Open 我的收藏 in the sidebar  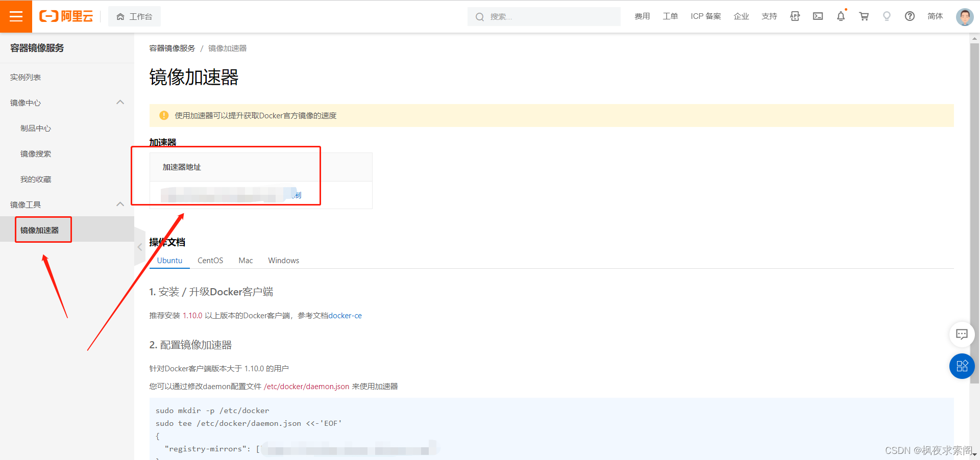click(36, 179)
